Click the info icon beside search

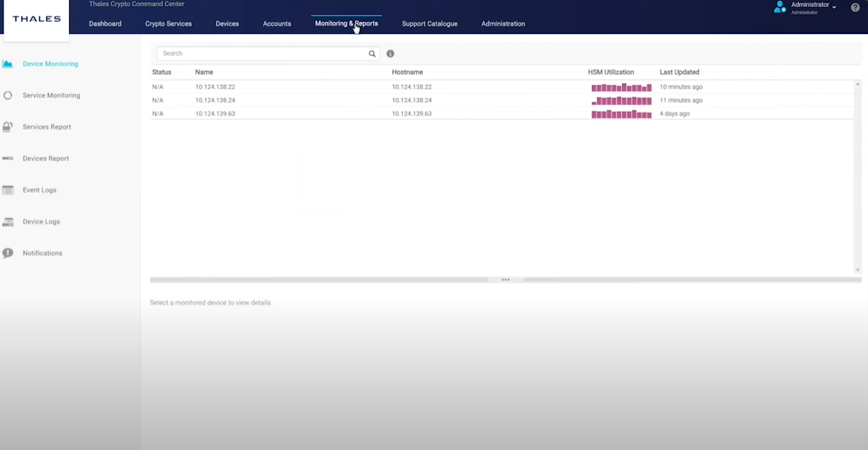pos(390,54)
